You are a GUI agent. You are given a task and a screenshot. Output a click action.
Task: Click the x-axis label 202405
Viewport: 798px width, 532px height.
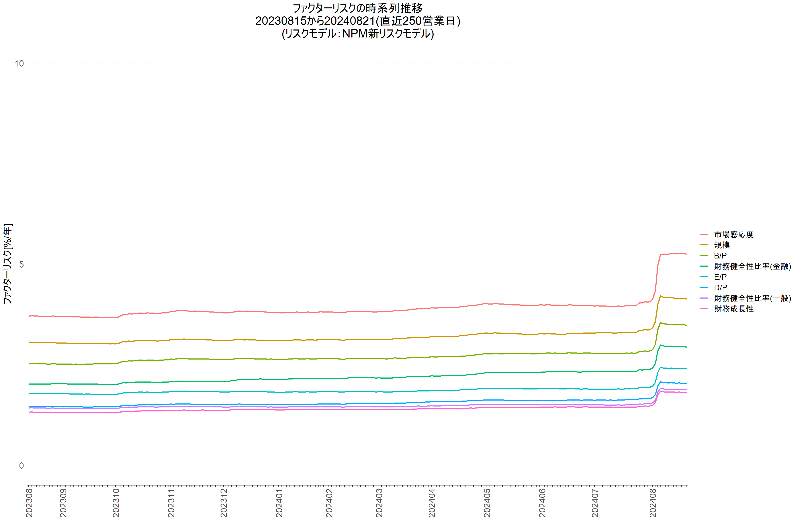click(487, 503)
